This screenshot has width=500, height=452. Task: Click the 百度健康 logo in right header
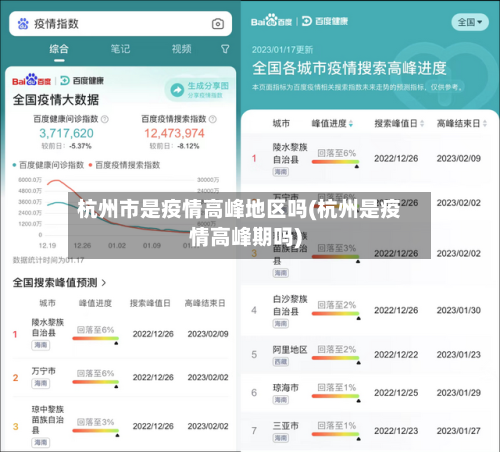pos(325,21)
